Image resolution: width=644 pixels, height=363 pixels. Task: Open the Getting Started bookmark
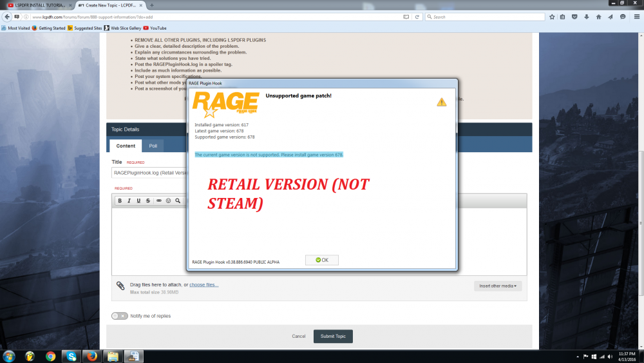(49, 28)
